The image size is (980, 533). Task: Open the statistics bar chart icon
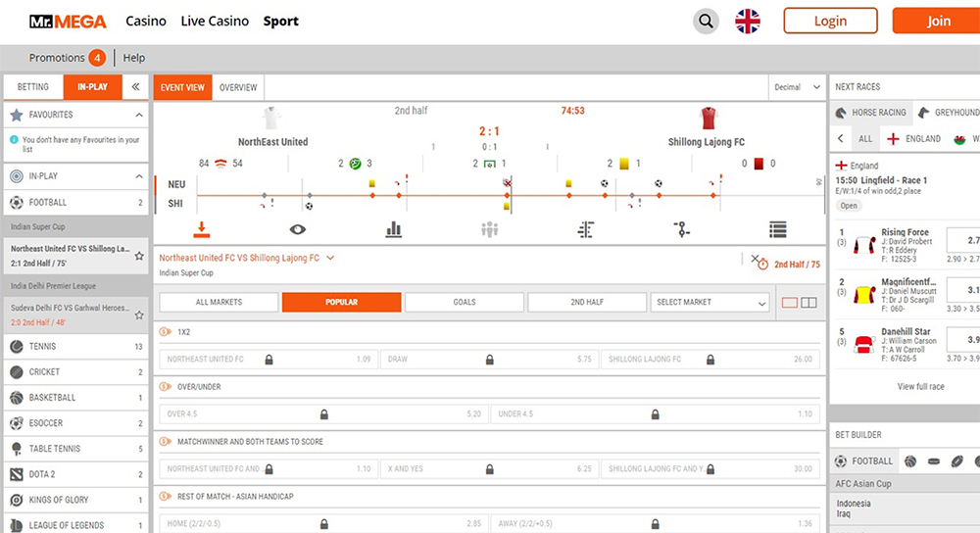click(x=394, y=230)
